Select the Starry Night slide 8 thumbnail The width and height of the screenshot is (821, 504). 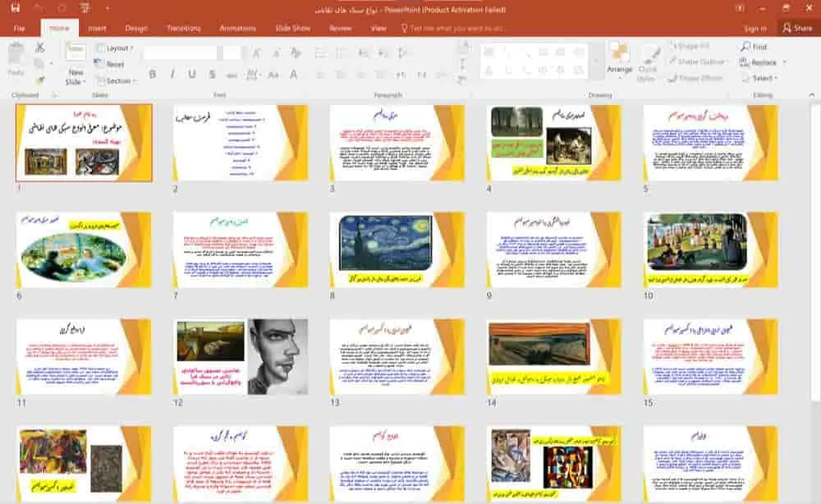(x=386, y=242)
